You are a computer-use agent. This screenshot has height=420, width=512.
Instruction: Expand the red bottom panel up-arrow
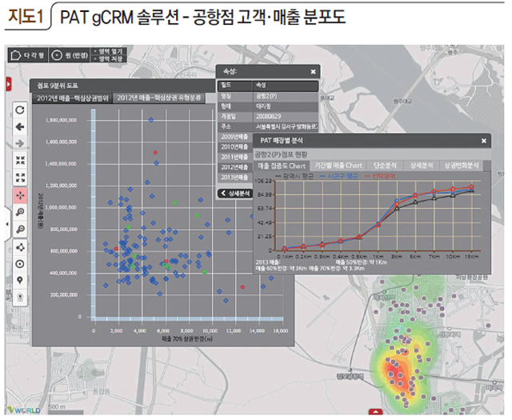(375, 411)
